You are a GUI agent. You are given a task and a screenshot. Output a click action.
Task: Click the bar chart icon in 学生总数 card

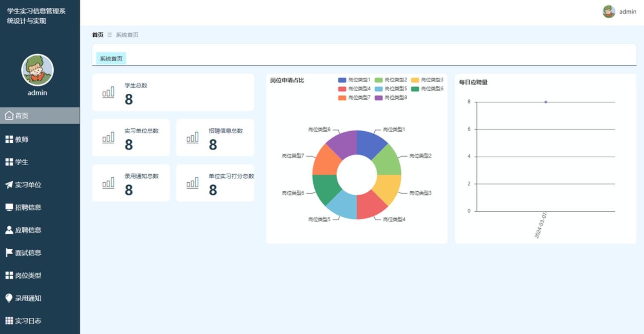tap(108, 92)
